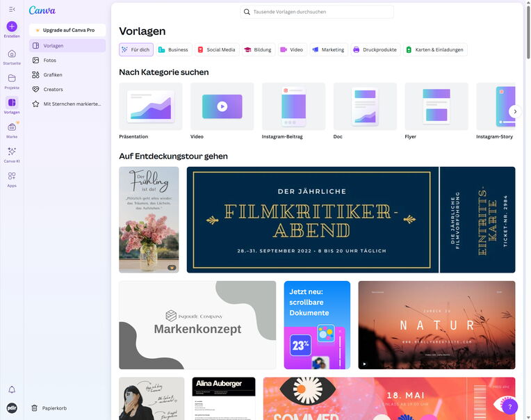Open the Natur video template
This screenshot has height=420, width=531.
point(437,325)
